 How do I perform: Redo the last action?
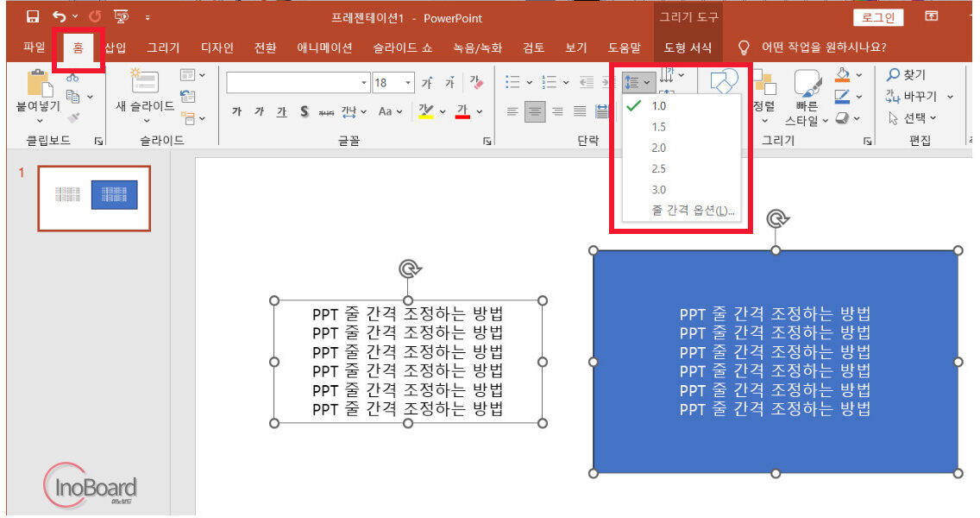point(95,17)
